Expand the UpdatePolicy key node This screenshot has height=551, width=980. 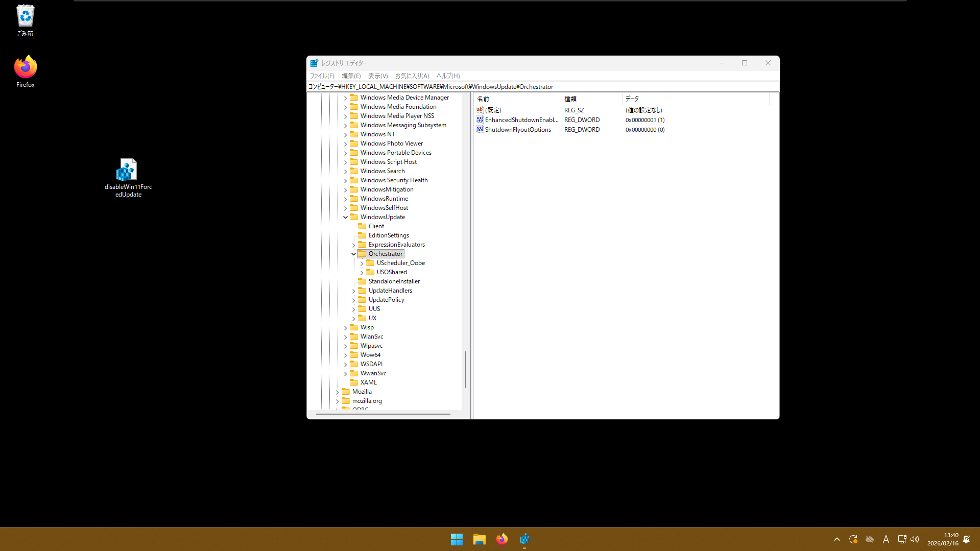pos(354,300)
